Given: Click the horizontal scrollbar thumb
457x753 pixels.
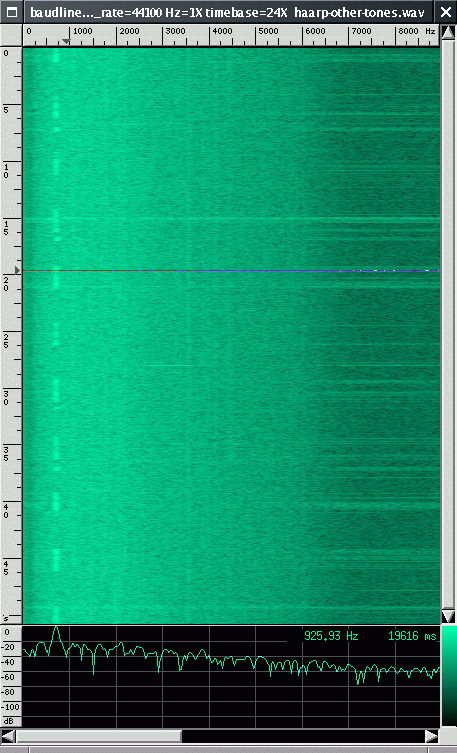Looking at the screenshot, I should click(99, 736).
